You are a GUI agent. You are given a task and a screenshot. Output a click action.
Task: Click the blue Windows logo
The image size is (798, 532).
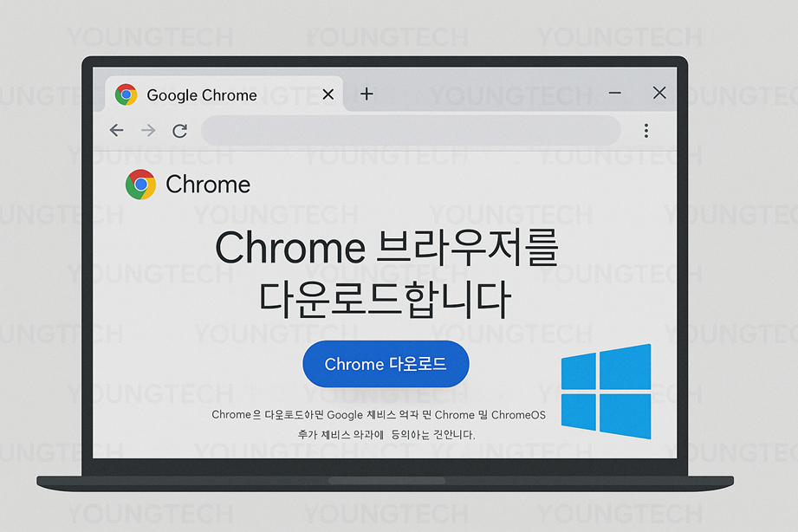tap(606, 392)
